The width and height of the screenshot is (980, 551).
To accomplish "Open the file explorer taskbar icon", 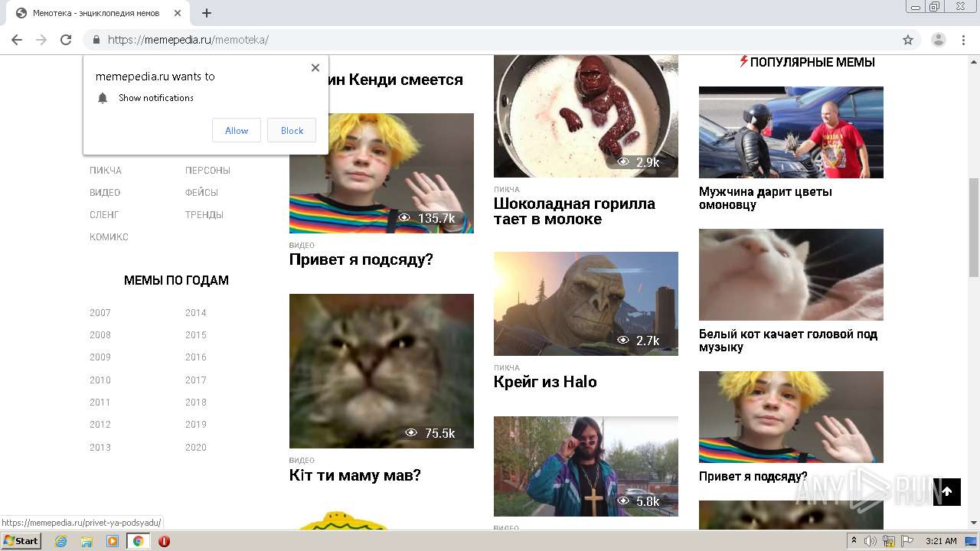I will (x=87, y=541).
